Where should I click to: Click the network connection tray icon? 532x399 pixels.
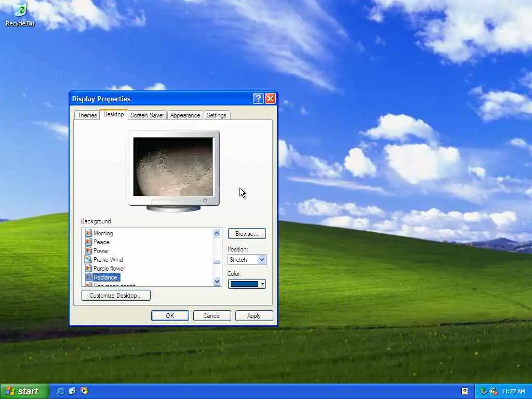click(494, 391)
